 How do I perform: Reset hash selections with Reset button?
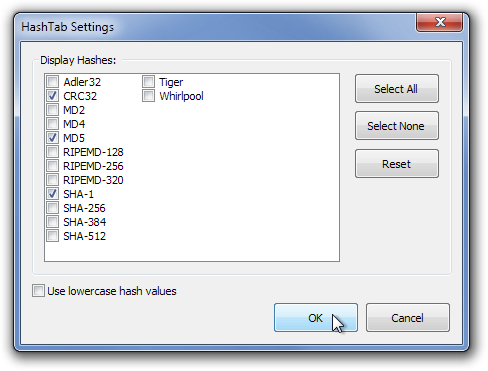coord(397,164)
